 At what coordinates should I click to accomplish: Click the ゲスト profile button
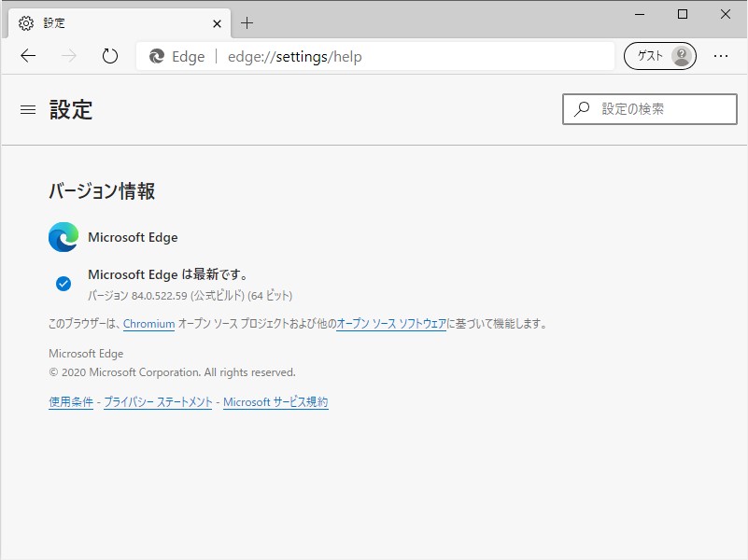(659, 56)
